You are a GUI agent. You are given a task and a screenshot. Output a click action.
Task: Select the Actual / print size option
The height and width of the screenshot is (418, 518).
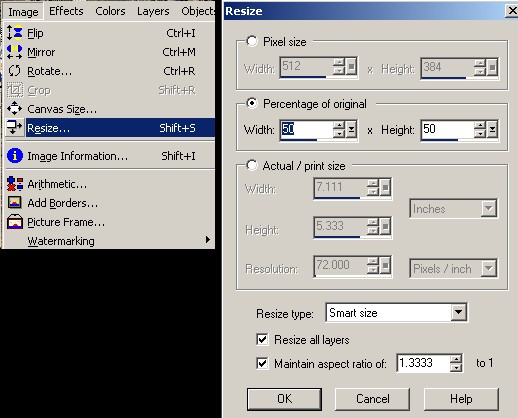tap(252, 165)
